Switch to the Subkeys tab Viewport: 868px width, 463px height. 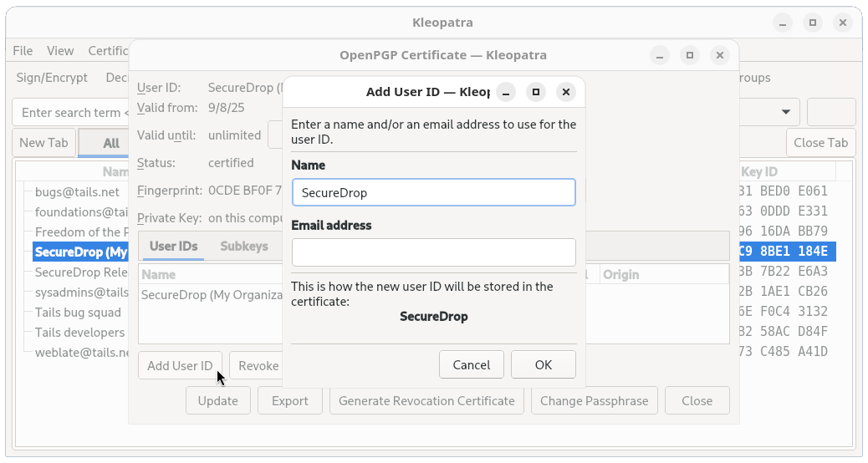[x=243, y=247]
